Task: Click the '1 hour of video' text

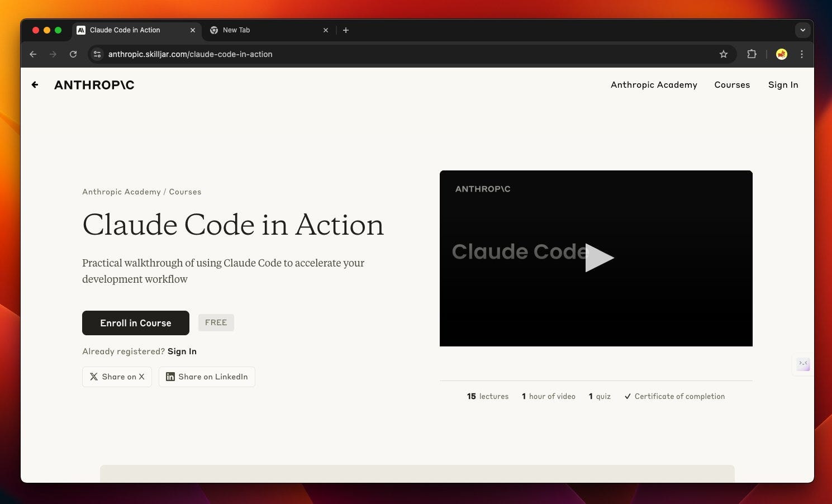Action: [549, 396]
